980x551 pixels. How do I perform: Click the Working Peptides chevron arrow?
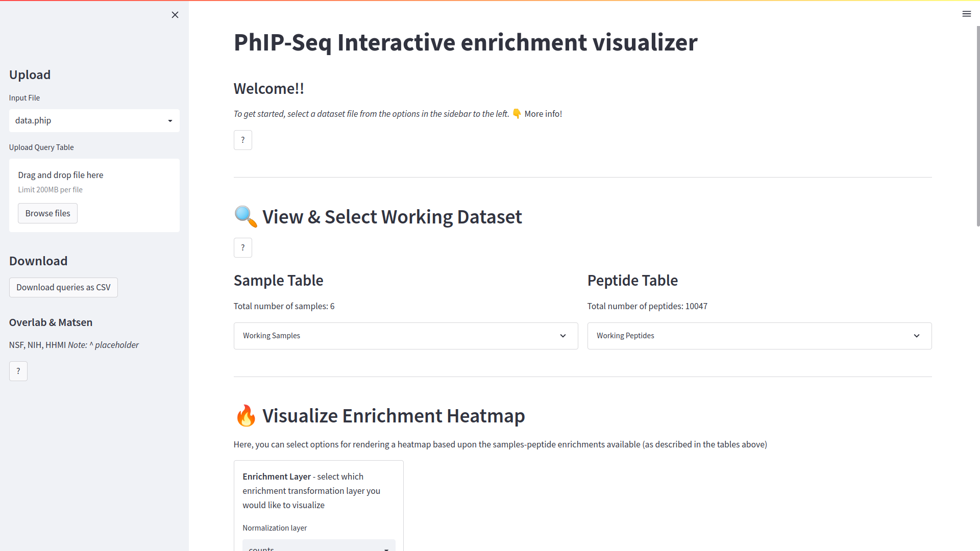coord(917,336)
